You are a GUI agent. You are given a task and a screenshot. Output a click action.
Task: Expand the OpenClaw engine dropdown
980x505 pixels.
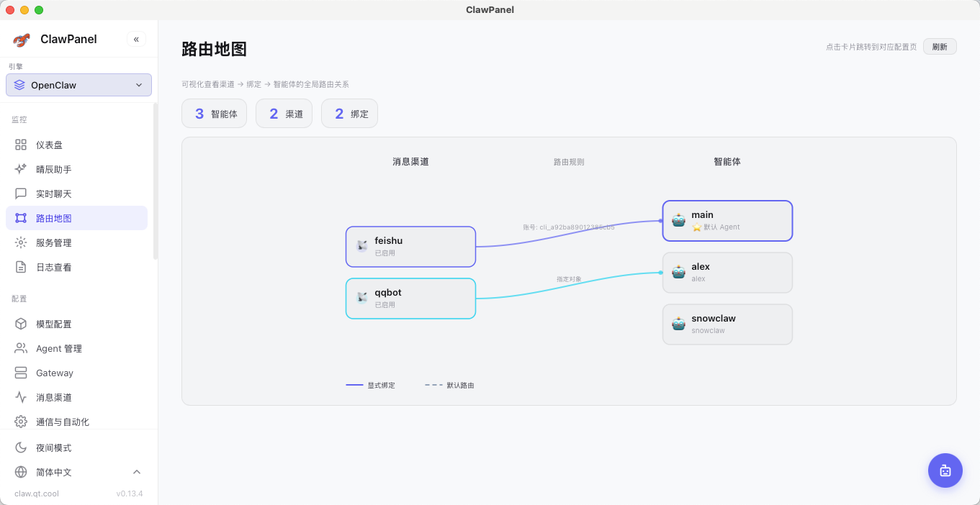pyautogui.click(x=78, y=85)
